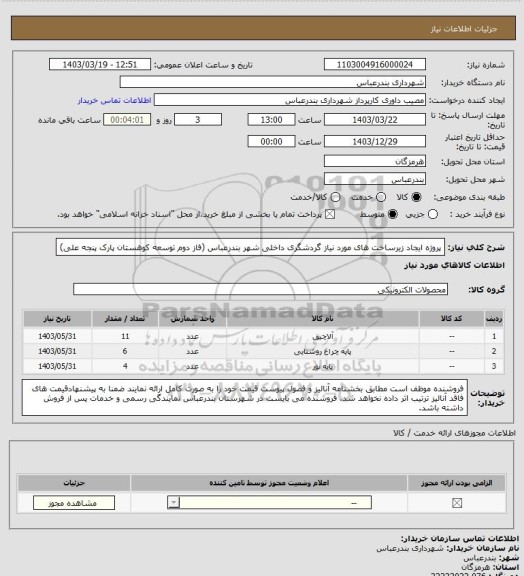Click the واحد شمارش column header
This screenshot has width=524, height=576.
point(193,319)
